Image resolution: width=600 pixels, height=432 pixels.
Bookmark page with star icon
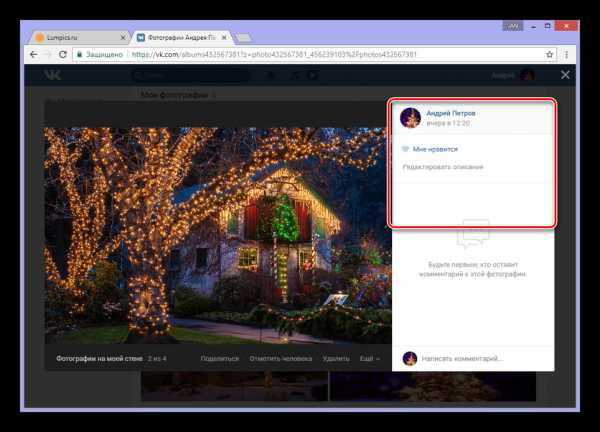tap(549, 54)
